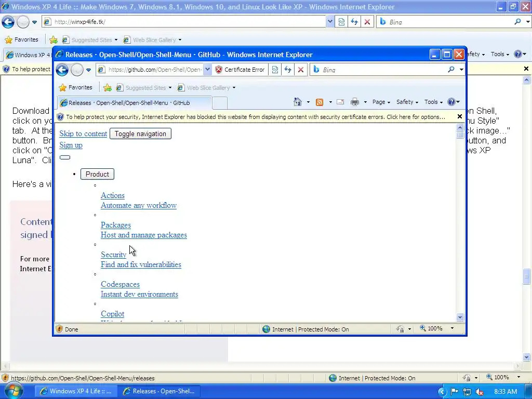
Task: Open the Security link
Action: 113,255
